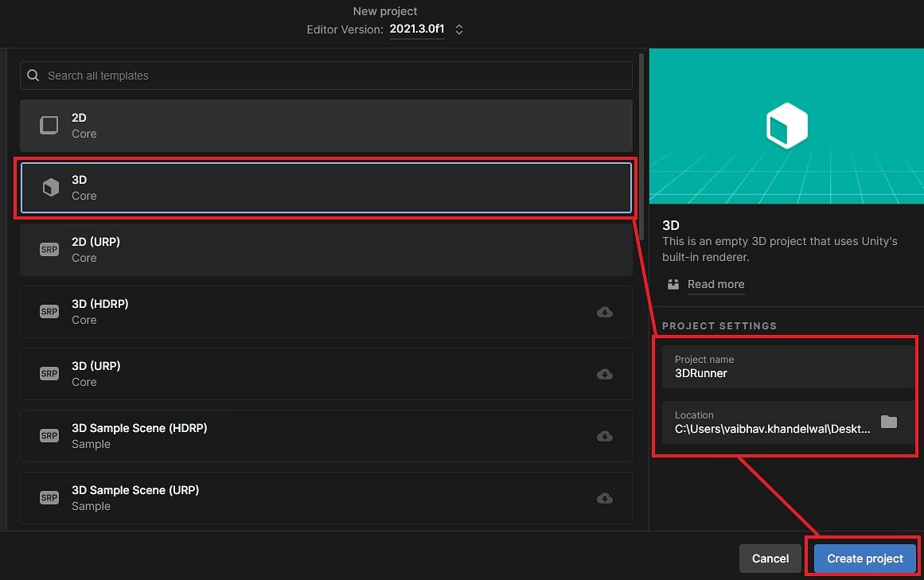924x580 pixels.
Task: Click the search magnifier icon
Action: point(33,76)
